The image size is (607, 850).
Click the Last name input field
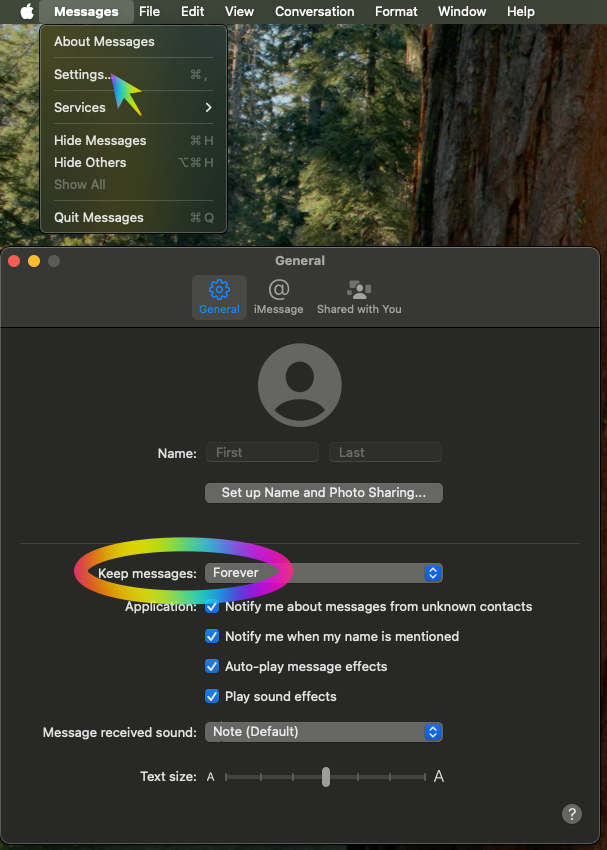[385, 452]
